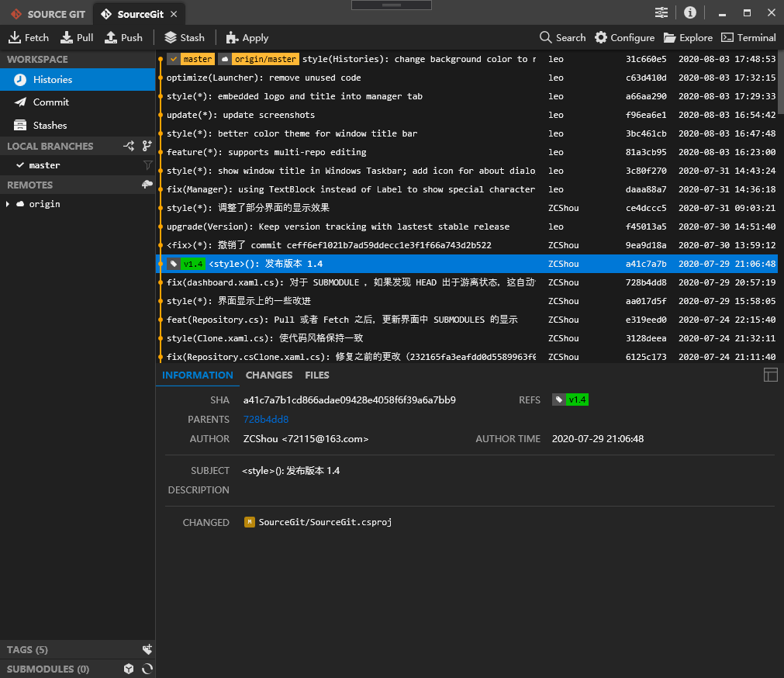This screenshot has height=678, width=784.
Task: Select commit 'style(*): better color theme'
Action: (x=467, y=133)
